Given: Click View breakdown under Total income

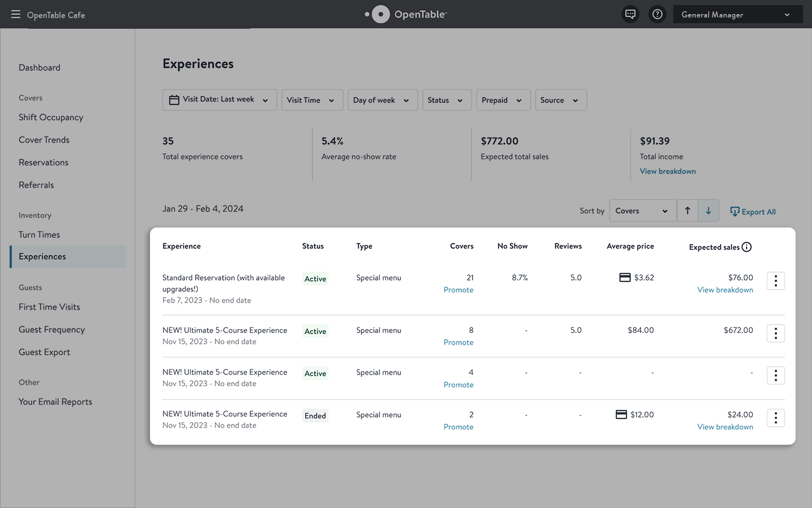Looking at the screenshot, I should point(668,171).
